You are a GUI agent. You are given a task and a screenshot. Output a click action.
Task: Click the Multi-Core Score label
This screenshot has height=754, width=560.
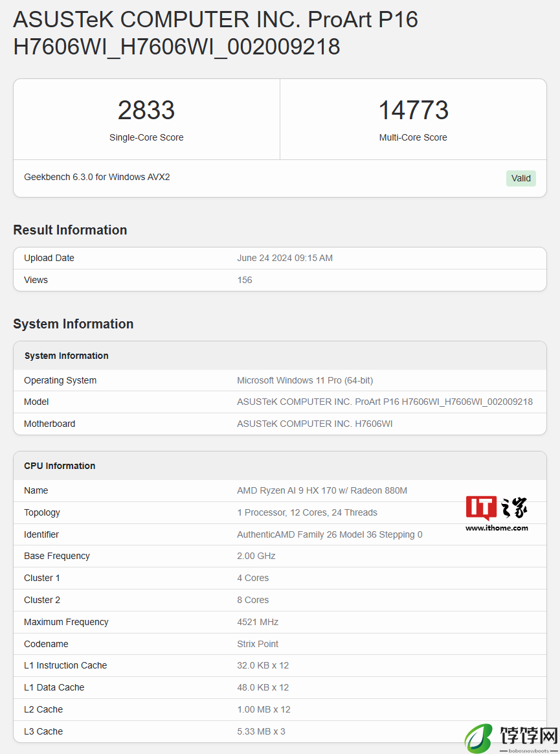[413, 137]
